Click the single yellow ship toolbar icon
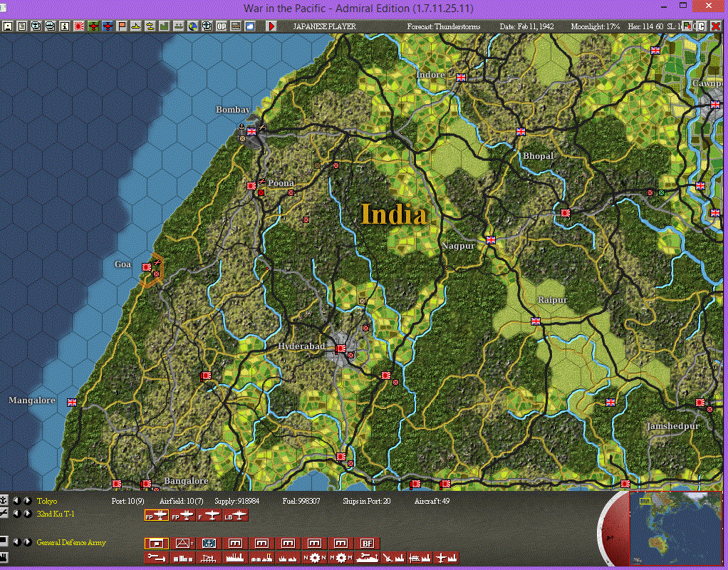 [x=137, y=26]
